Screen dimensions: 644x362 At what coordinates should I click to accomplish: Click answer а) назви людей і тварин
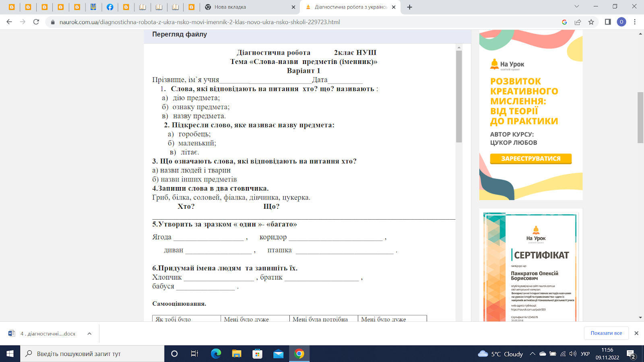[191, 170]
